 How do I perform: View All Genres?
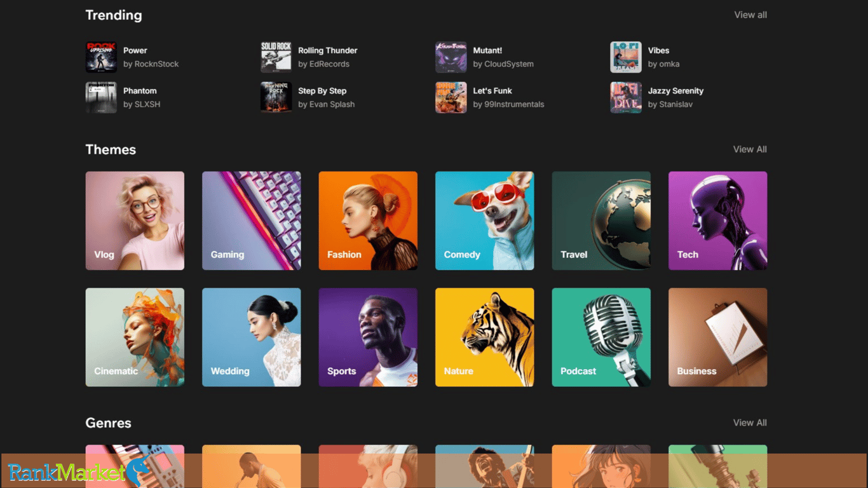[x=750, y=423]
